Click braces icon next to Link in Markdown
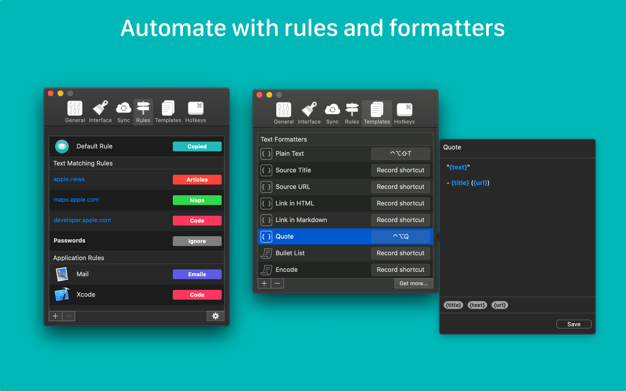 pyautogui.click(x=266, y=220)
